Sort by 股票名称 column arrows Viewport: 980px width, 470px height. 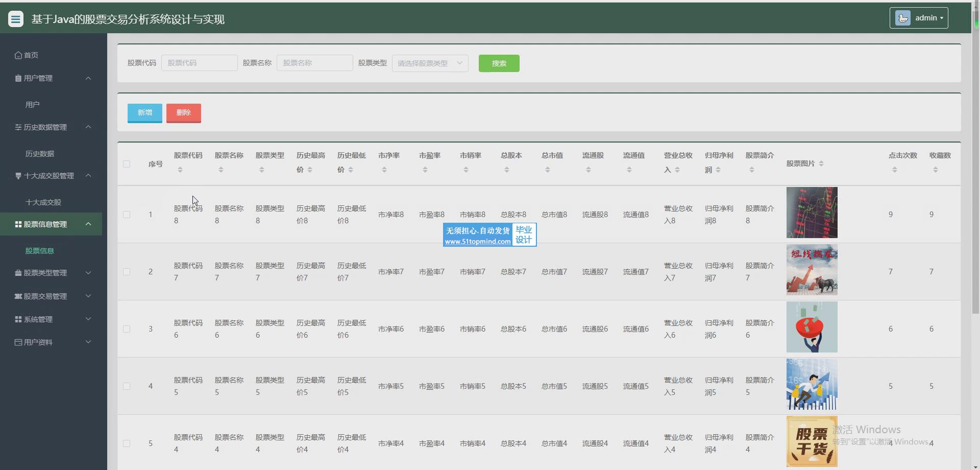pos(221,170)
